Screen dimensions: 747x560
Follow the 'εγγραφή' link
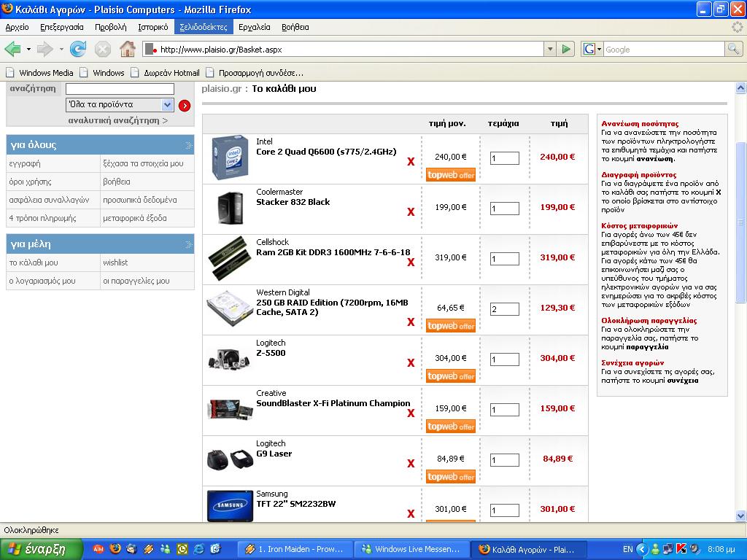coord(25,163)
